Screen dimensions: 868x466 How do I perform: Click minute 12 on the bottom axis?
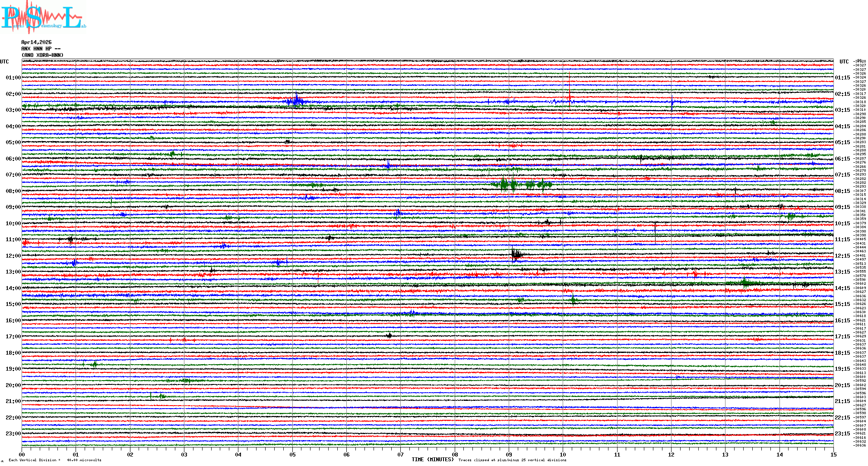coord(671,454)
